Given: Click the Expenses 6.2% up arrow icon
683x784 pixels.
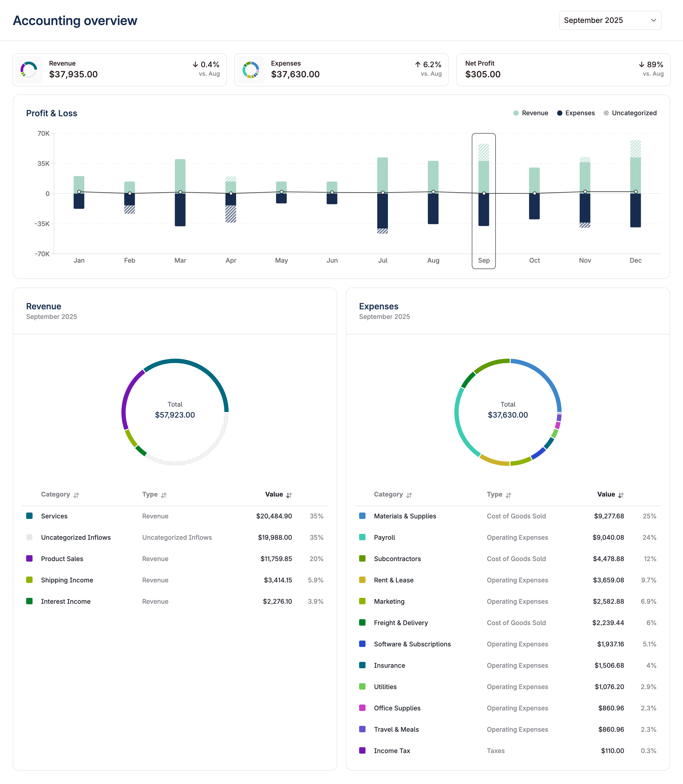Looking at the screenshot, I should click(x=418, y=65).
